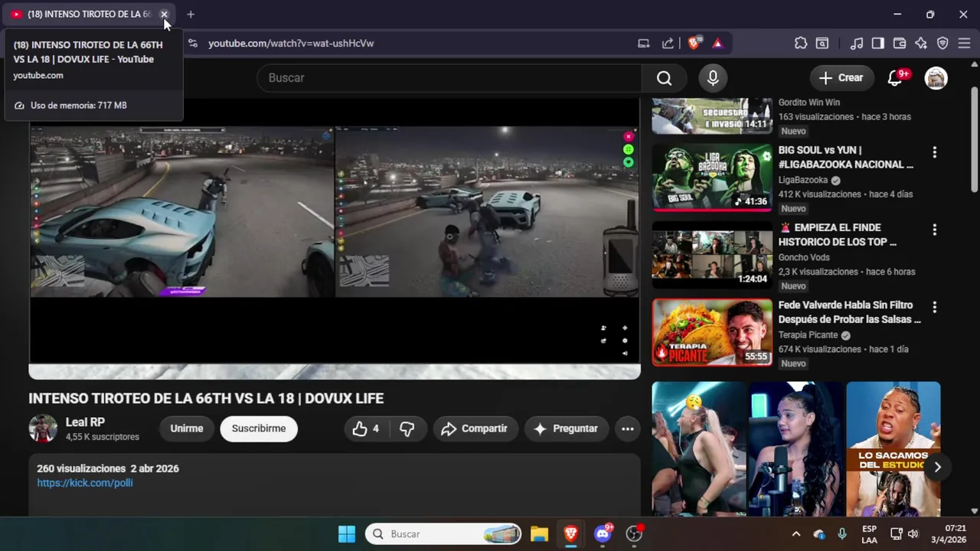Open the LigaBazooka channel name

click(803, 181)
